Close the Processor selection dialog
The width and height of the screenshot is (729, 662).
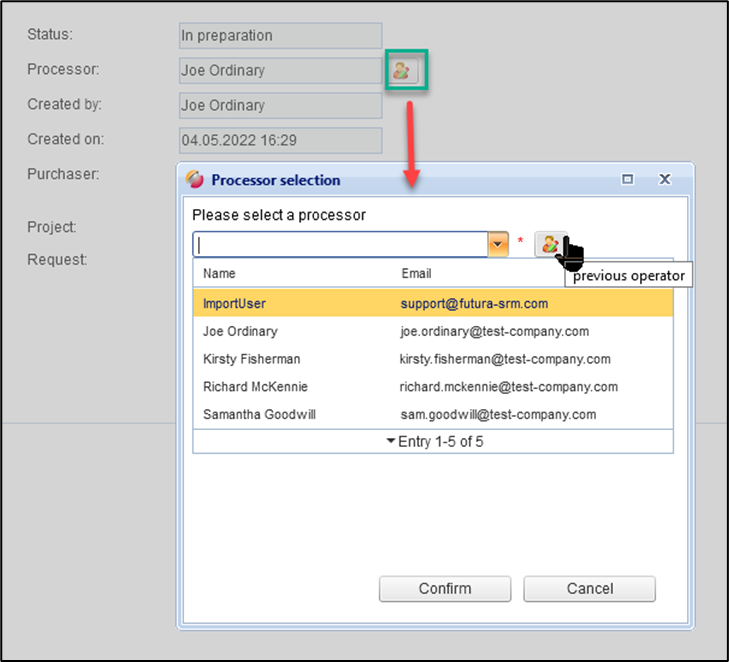664,180
